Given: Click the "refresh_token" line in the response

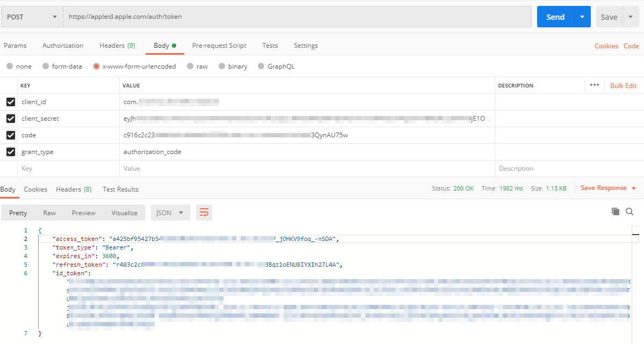Looking at the screenshot, I should tap(198, 265).
